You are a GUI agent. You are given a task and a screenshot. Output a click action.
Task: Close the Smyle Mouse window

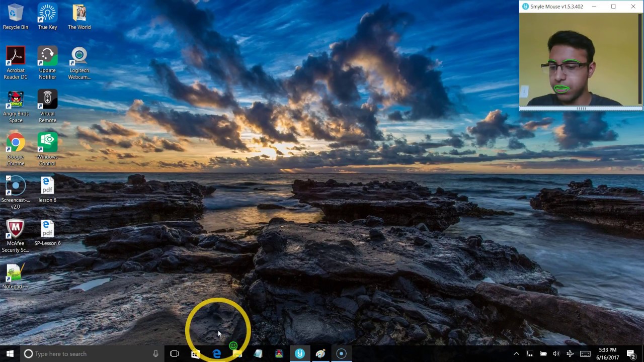pyautogui.click(x=633, y=7)
